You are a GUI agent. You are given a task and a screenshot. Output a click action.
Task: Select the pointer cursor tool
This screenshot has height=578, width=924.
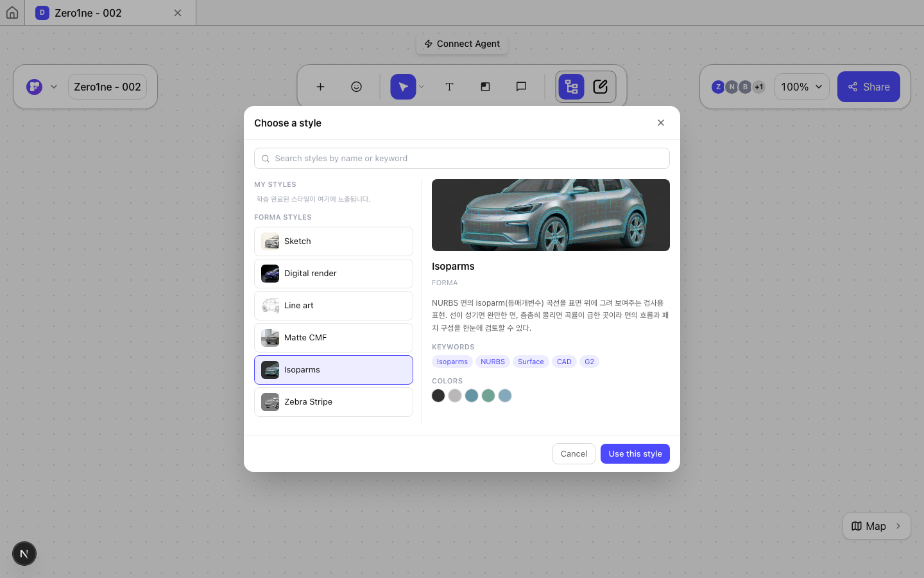[x=403, y=87]
